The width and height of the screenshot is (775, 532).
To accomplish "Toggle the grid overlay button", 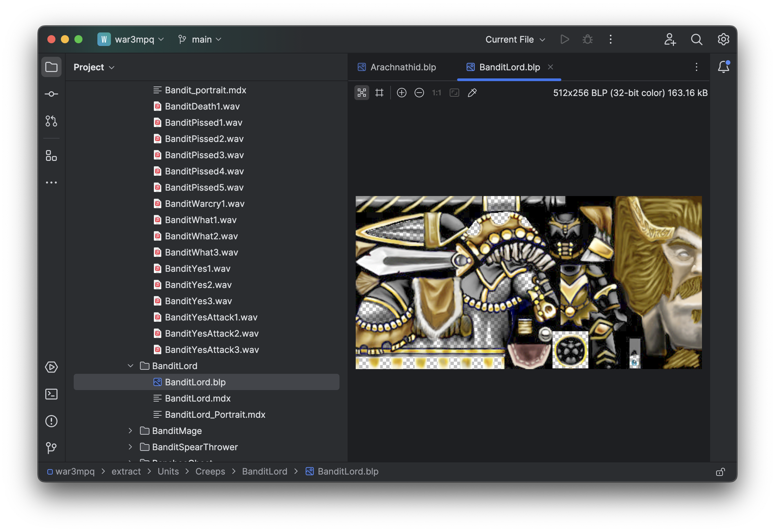I will (379, 93).
